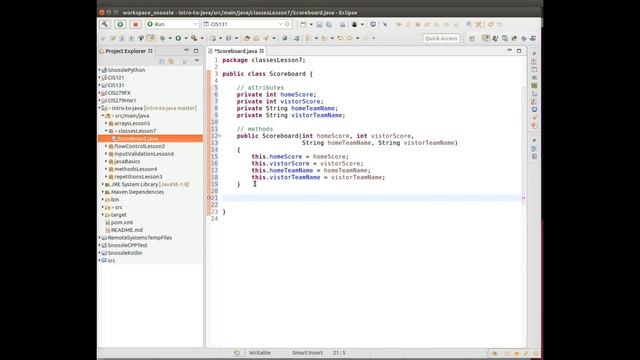640x360 pixels.
Task: Click the red Terminate debug icon
Action: pos(418,24)
